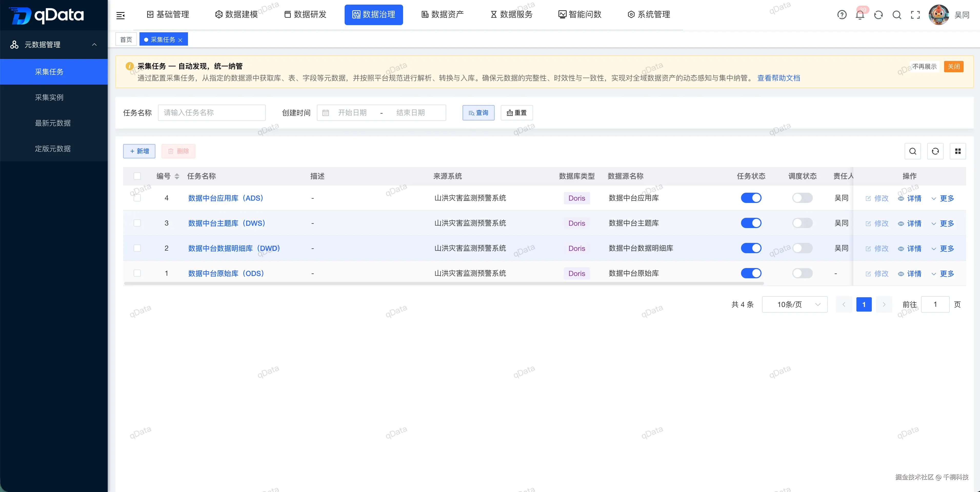Click the 查询 button
This screenshot has height=492, width=980.
pos(478,112)
